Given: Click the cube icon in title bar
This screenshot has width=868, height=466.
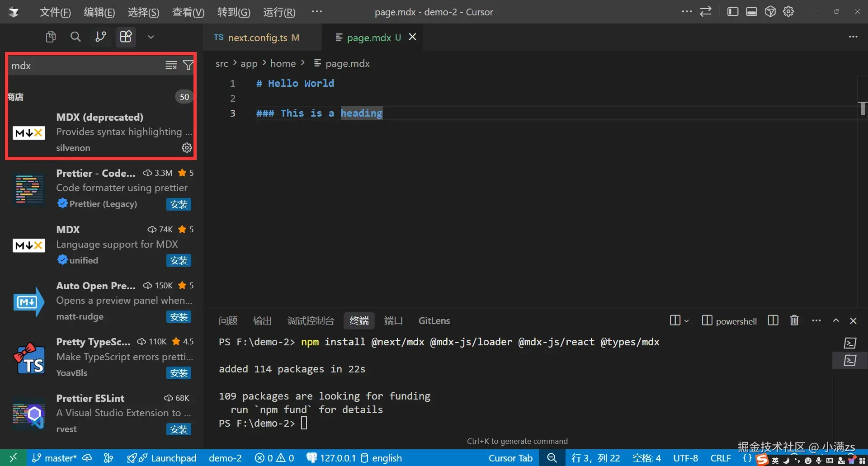Looking at the screenshot, I should tap(770, 12).
